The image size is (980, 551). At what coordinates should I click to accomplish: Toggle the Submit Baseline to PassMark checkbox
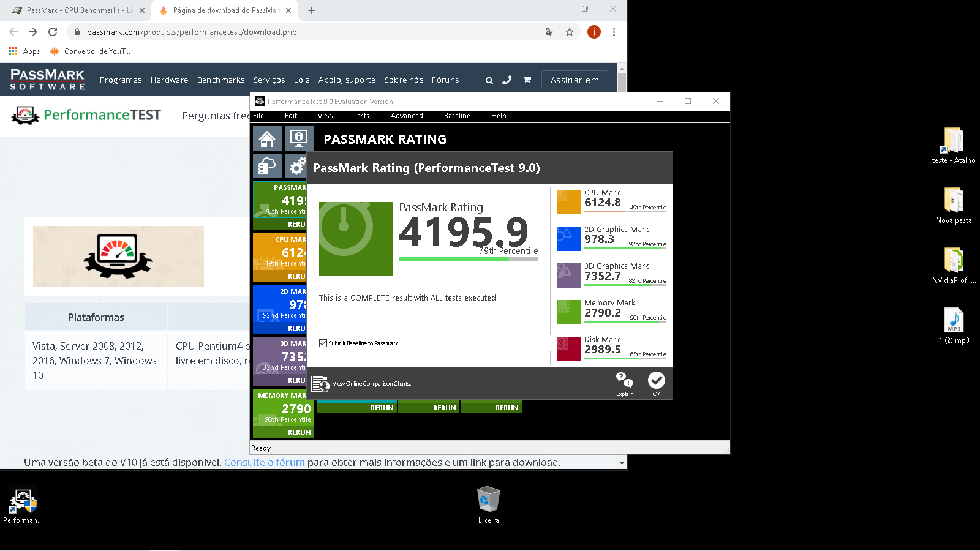click(323, 343)
